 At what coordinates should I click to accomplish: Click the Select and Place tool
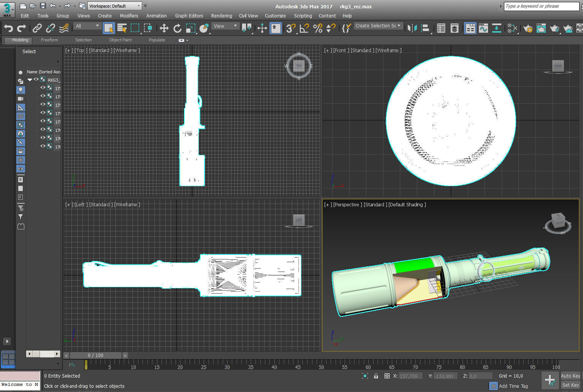coord(204,28)
